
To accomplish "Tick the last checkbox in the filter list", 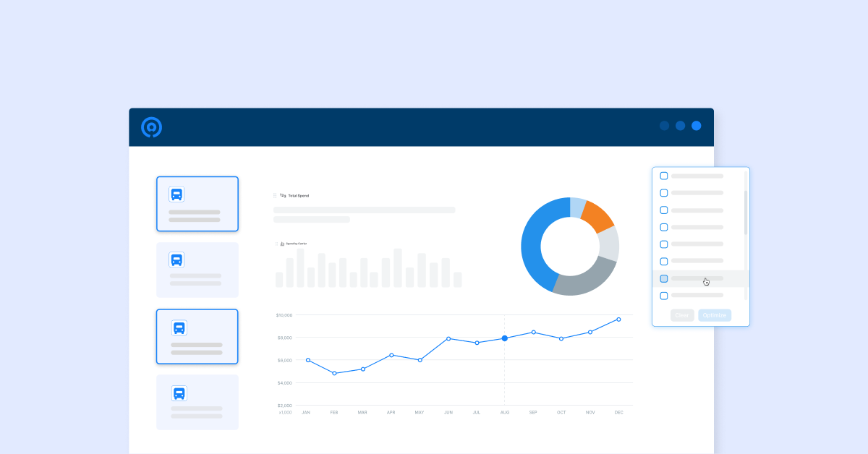I will click(x=663, y=295).
